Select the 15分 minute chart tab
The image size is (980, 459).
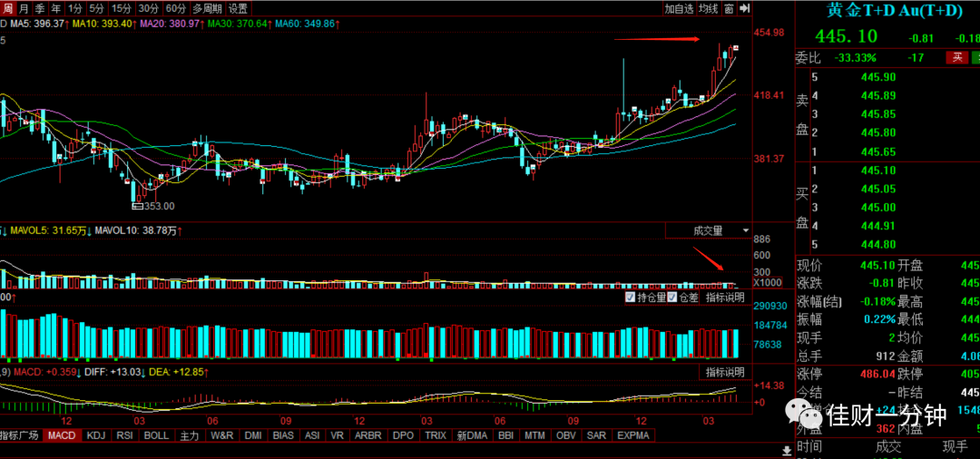(121, 8)
